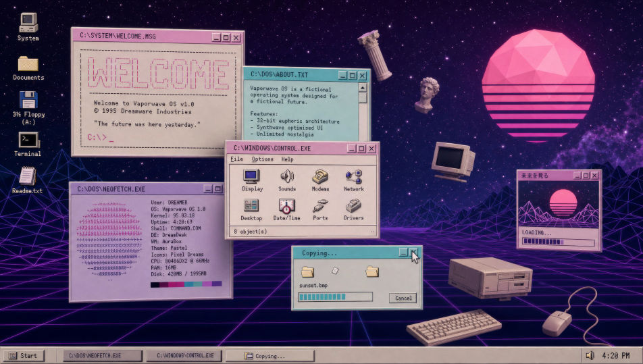Close the C:\DOS\ABOUT.TXT window
Image resolution: width=643 pixels, height=364 pixels.
pos(363,76)
